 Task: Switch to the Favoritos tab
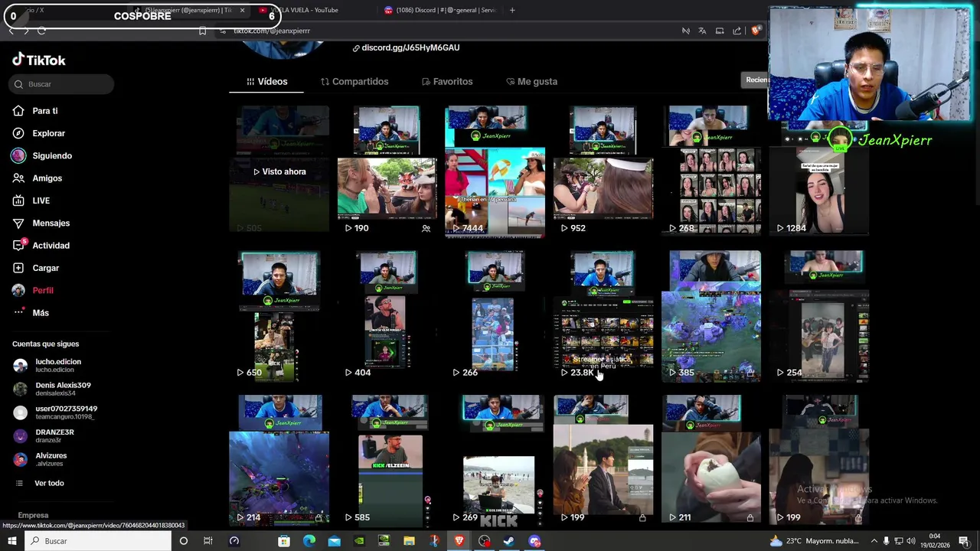click(447, 81)
